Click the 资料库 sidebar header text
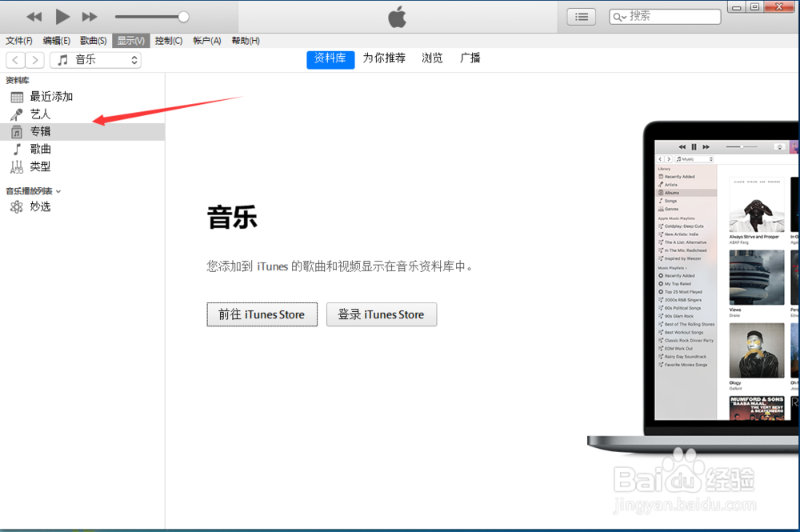 pos(18,80)
